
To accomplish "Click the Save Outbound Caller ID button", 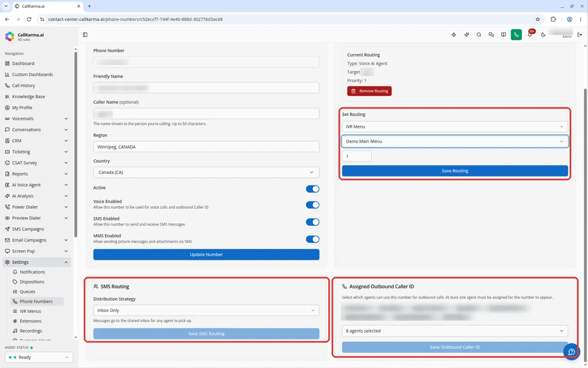I will 455,347.
